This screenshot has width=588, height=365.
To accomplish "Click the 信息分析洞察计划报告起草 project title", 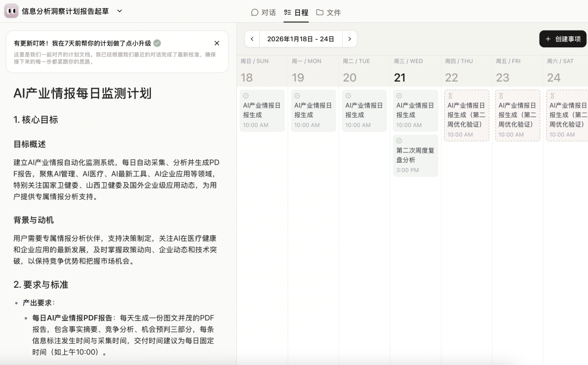I will [x=65, y=11].
